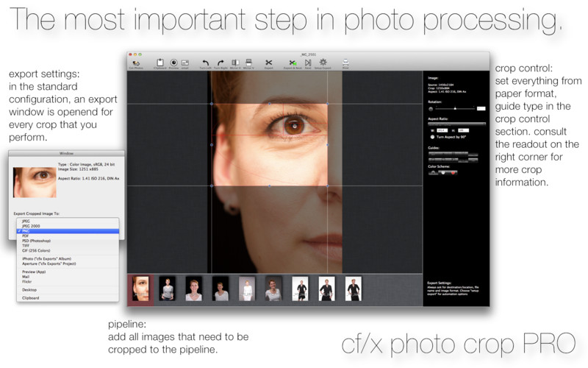The image size is (588, 368).
Task: Click the email toolbar icon
Action: click(x=185, y=63)
